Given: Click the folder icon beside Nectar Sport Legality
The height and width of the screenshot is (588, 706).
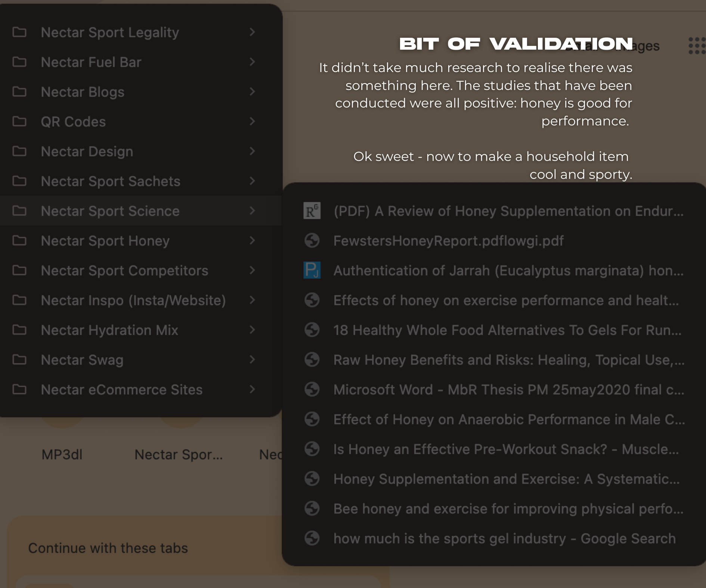Looking at the screenshot, I should point(19,32).
